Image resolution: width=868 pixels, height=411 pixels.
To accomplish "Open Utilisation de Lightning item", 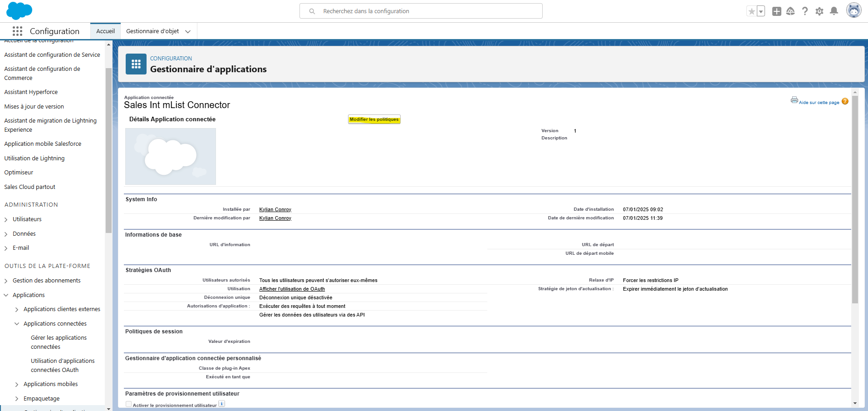I will 34,158.
